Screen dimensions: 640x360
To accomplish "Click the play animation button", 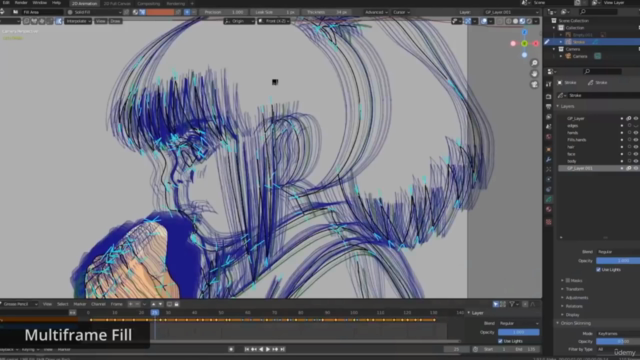I will (x=268, y=349).
